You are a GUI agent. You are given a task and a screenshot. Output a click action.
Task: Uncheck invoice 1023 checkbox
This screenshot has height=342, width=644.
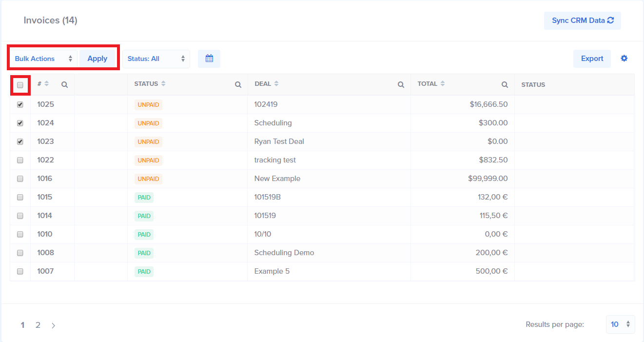point(20,141)
